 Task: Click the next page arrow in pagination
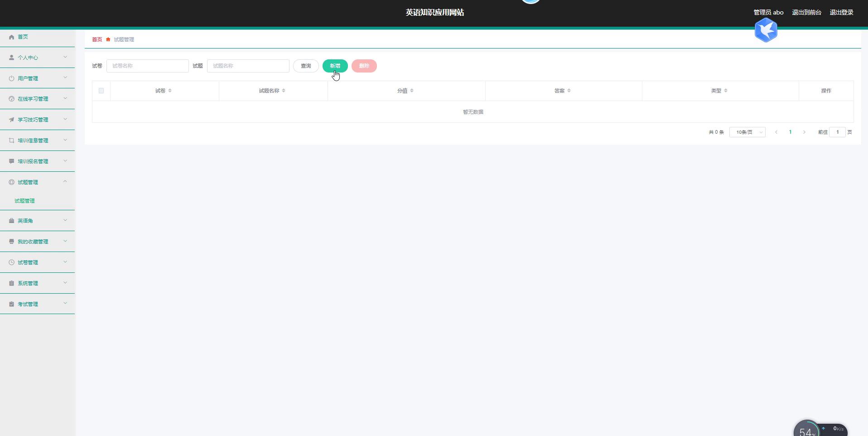coord(804,132)
